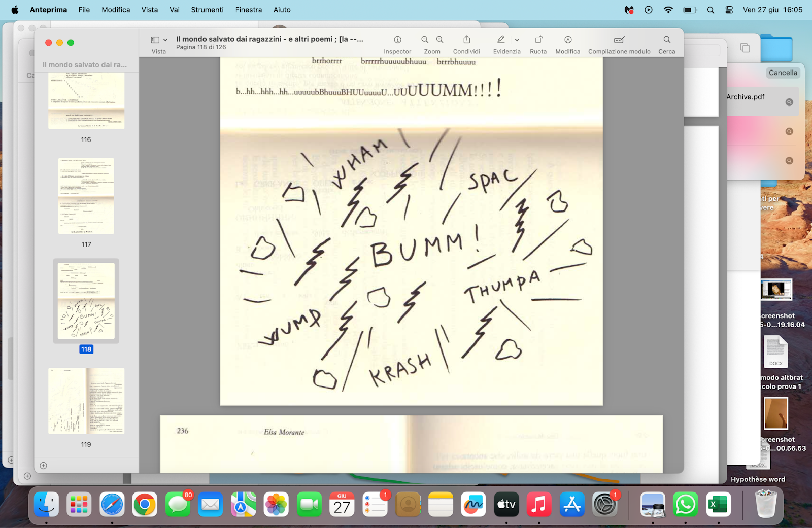Activate the Evidenzia highlighter tool
The image size is (812, 528).
point(501,40)
